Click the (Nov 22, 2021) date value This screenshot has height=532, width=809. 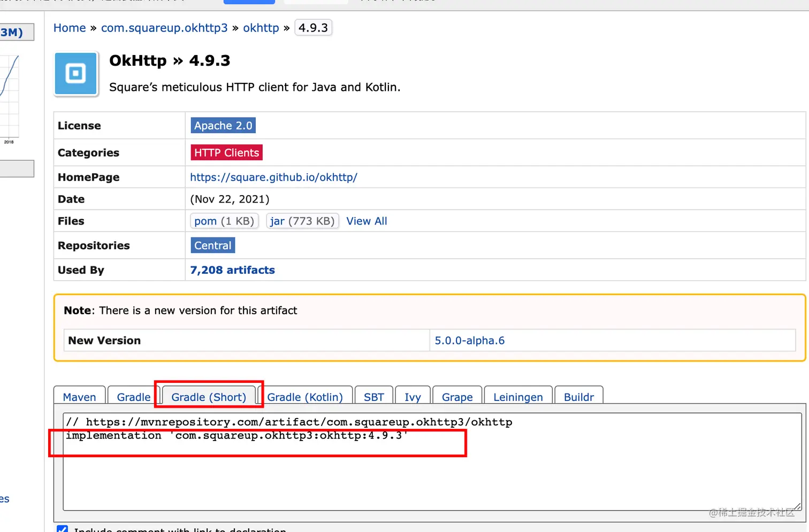[230, 199]
